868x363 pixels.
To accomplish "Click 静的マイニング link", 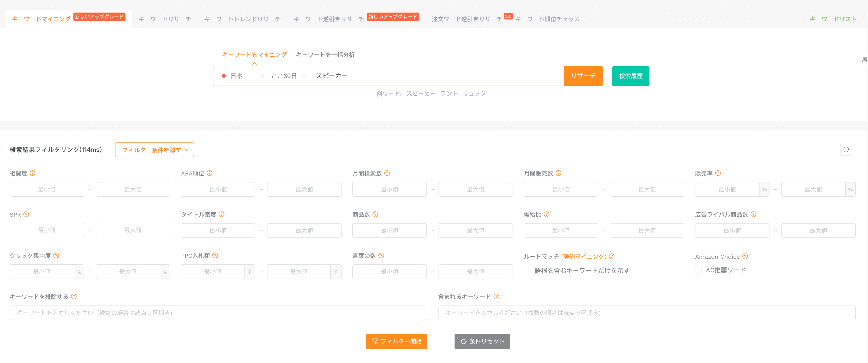I will point(584,257).
